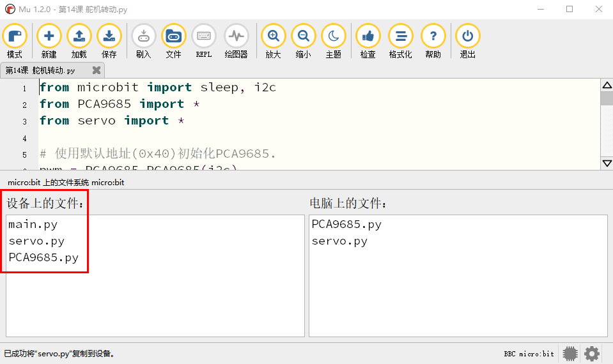Toggle the Files (文件) panel
The image size is (613, 364).
tap(174, 41)
